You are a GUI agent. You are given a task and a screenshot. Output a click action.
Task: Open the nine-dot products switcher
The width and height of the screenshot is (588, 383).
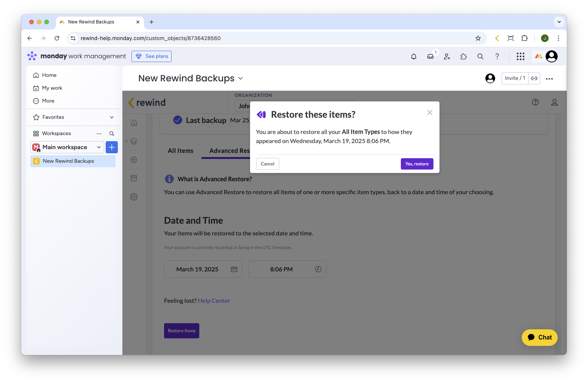click(x=521, y=56)
